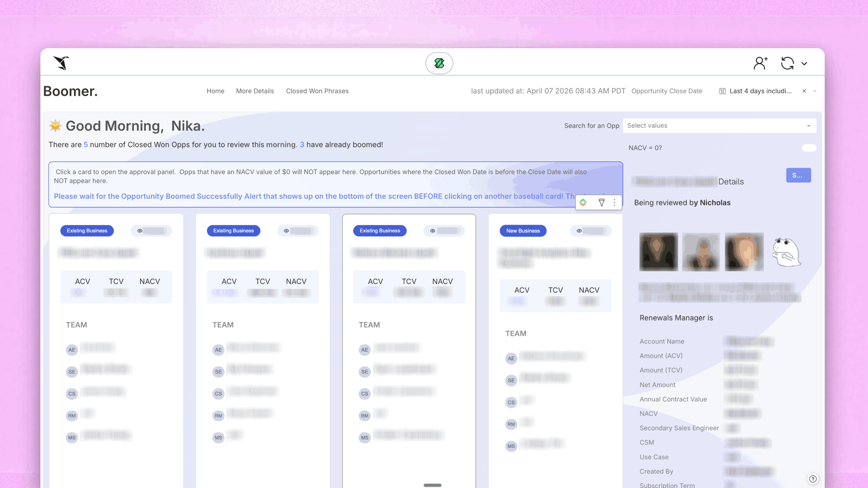Expand the chevron next to refresh icon
Screen dimensions: 868x488
pyautogui.click(x=804, y=63)
